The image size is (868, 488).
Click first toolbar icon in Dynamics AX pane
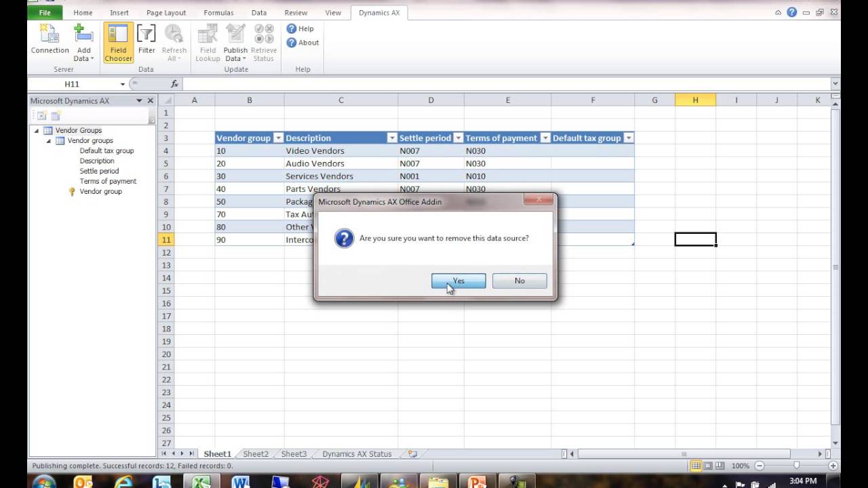point(42,116)
